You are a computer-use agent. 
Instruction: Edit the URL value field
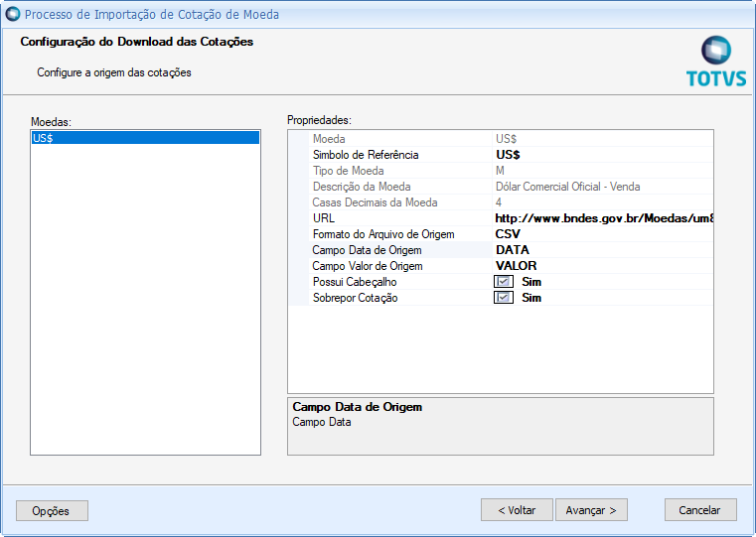pos(602,218)
